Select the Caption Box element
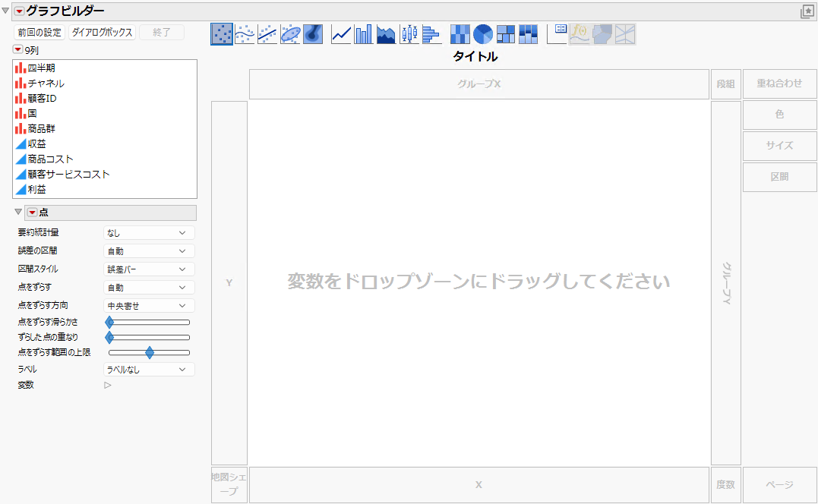This screenshot has width=818, height=504. tap(557, 34)
